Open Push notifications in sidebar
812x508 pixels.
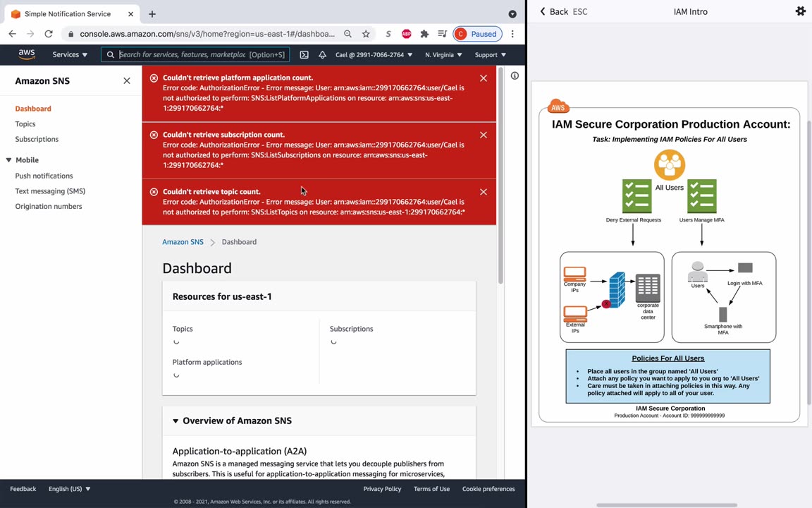pos(44,176)
